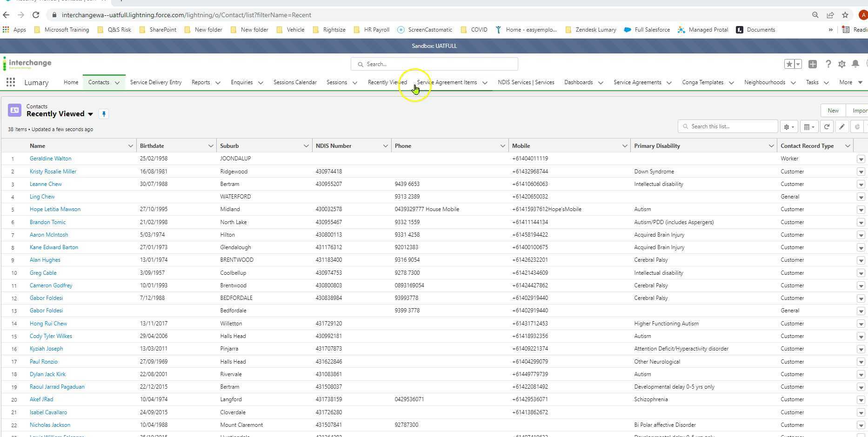This screenshot has height=437, width=868.
Task: Open Global Actions plus icon
Action: coord(812,64)
